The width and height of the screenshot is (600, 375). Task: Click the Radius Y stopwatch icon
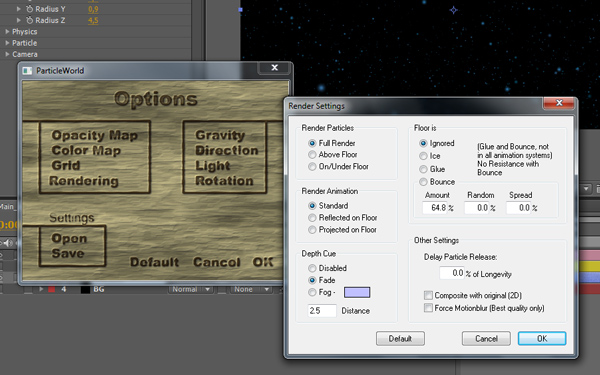[29, 9]
